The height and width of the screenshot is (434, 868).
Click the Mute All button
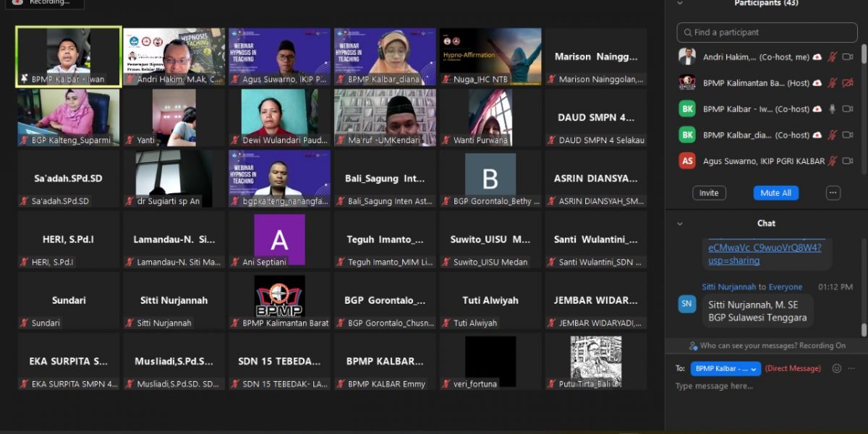click(775, 193)
